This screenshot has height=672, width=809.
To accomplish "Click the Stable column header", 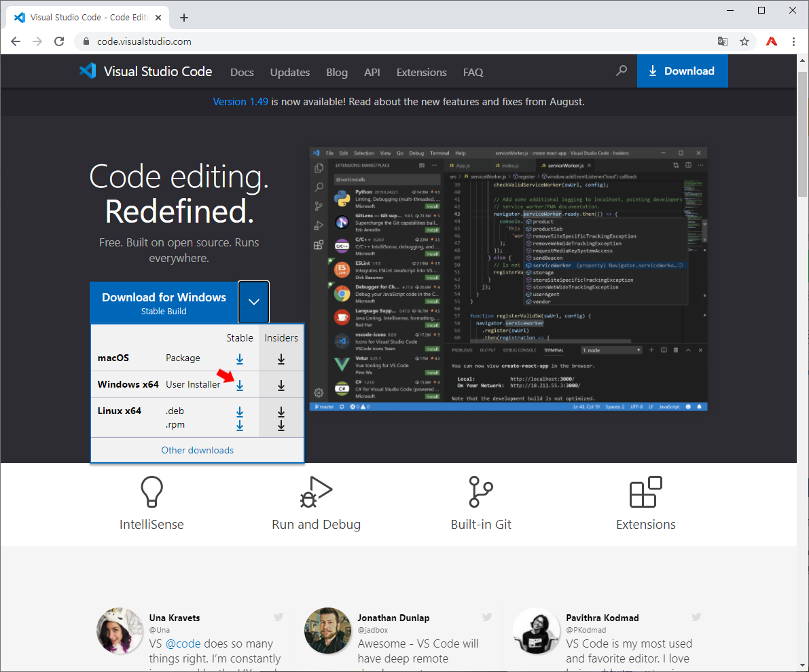I will pos(240,338).
